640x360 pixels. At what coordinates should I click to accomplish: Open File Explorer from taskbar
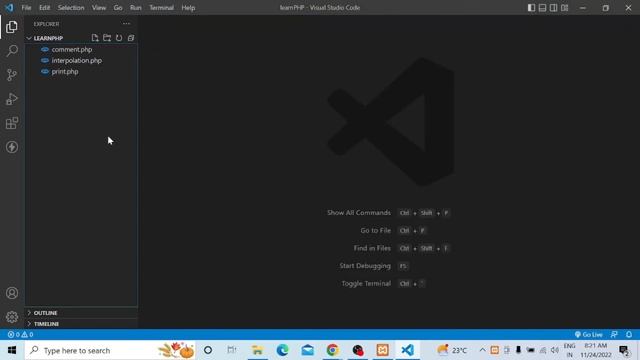pyautogui.click(x=257, y=350)
